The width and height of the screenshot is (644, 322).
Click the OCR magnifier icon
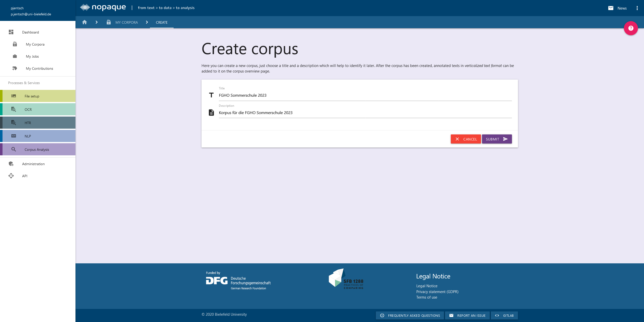point(14,109)
